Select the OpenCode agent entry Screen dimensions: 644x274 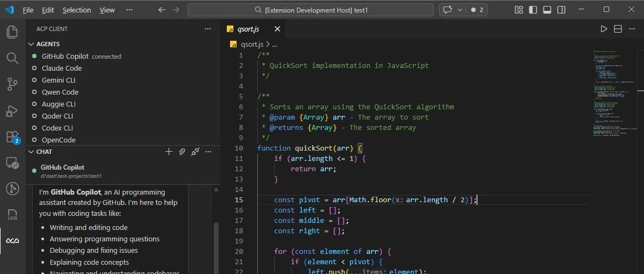click(123, 140)
